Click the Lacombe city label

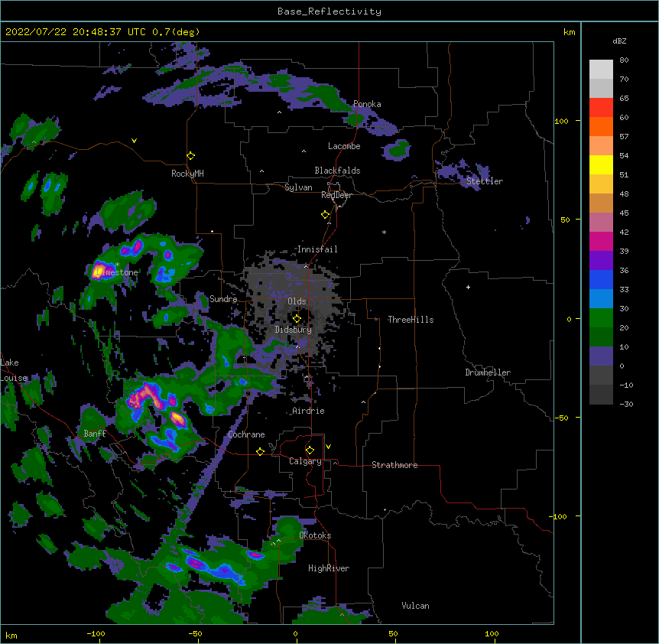(x=344, y=146)
